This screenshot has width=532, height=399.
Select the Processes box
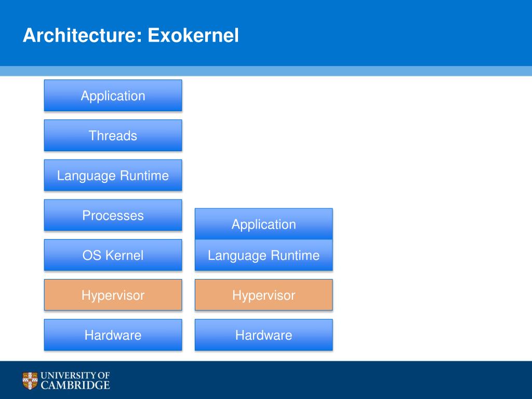(113, 215)
